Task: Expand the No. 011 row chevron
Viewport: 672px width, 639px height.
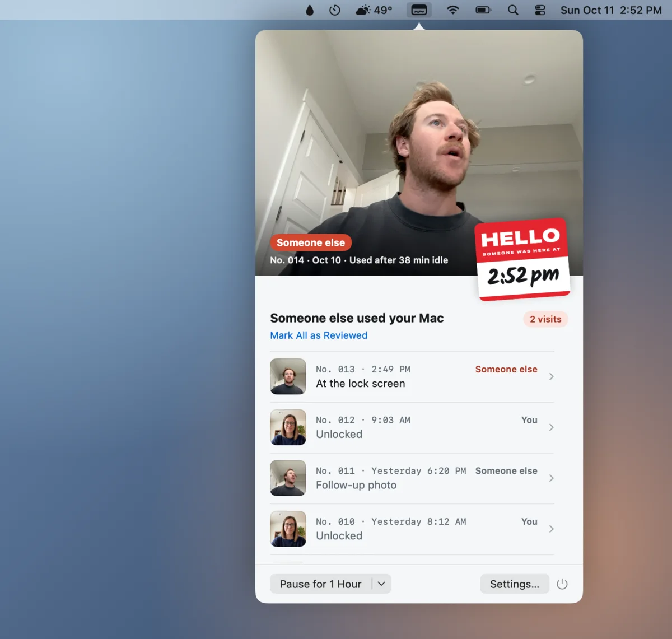Action: click(x=552, y=478)
